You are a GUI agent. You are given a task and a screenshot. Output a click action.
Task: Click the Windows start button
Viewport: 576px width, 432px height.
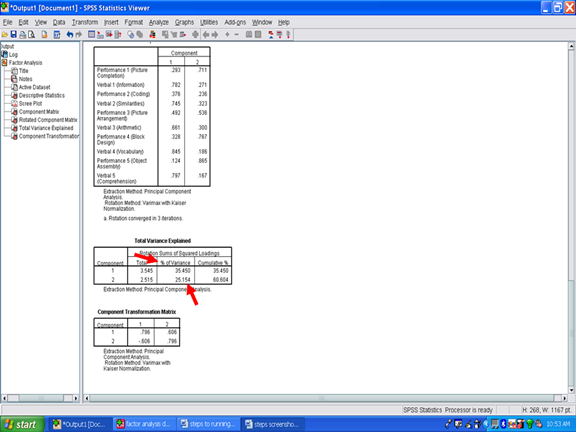22,424
